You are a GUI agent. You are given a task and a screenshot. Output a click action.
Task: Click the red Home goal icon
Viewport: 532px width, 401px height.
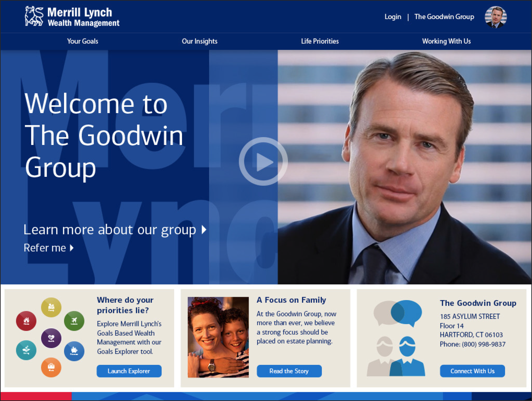[26, 321]
